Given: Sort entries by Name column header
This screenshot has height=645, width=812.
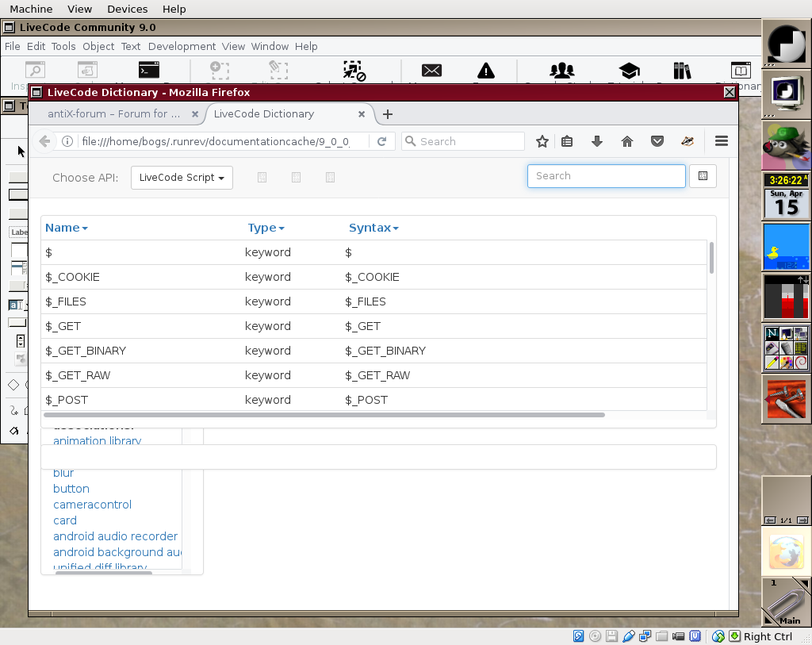Looking at the screenshot, I should tap(66, 228).
